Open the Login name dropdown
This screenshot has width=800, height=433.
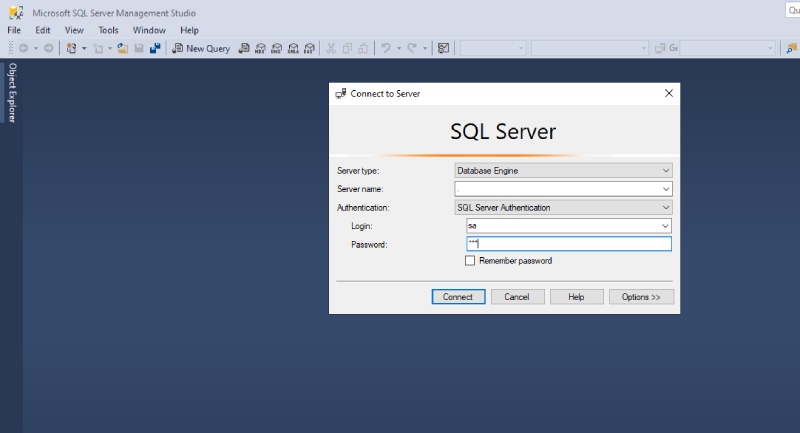[x=666, y=226]
